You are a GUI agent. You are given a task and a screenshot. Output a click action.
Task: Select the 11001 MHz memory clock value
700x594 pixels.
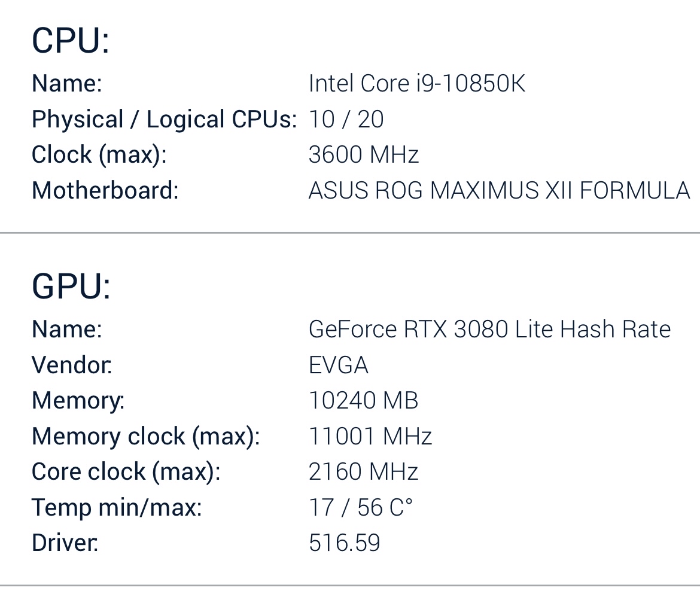pos(370,436)
